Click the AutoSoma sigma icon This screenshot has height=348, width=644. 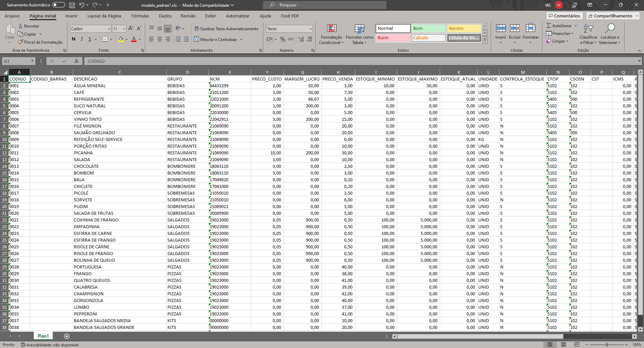(x=549, y=26)
